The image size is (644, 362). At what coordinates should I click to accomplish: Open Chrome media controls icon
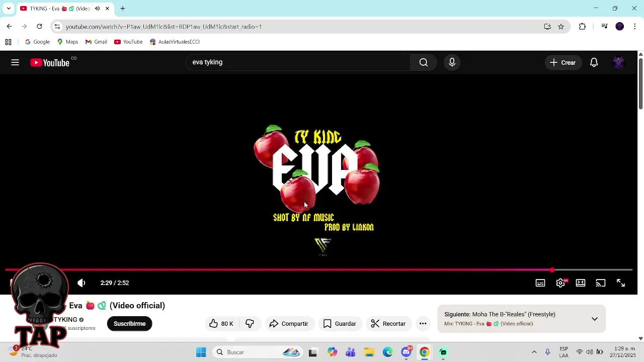point(605,27)
